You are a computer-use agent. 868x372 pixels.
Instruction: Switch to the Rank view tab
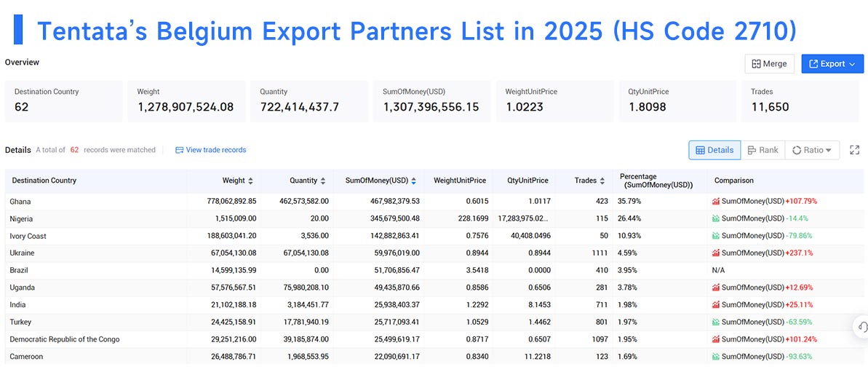point(763,150)
